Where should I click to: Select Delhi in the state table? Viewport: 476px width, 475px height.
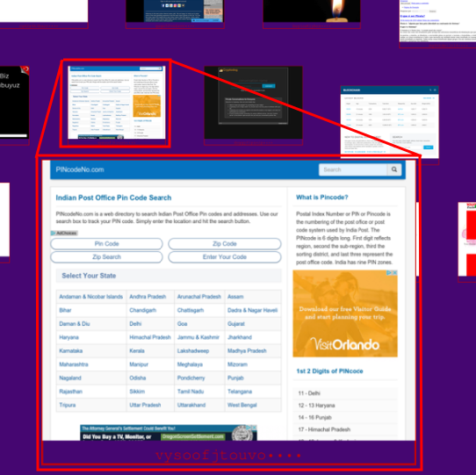click(x=135, y=324)
